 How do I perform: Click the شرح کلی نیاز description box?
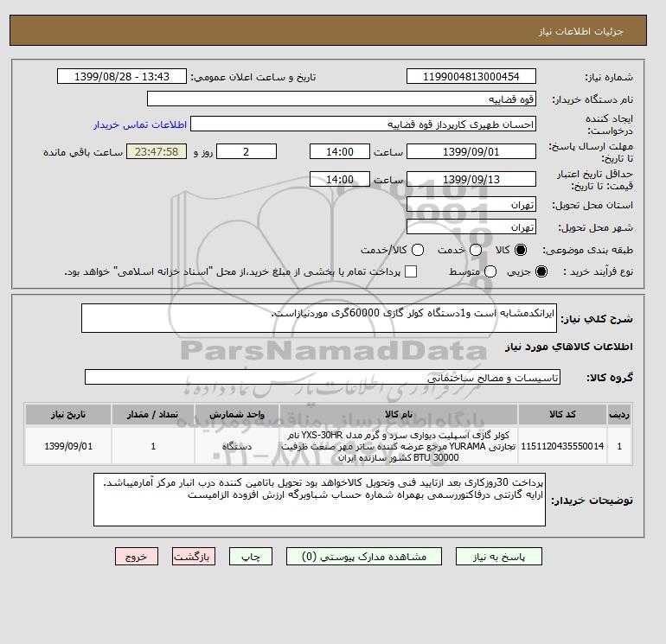(x=319, y=318)
